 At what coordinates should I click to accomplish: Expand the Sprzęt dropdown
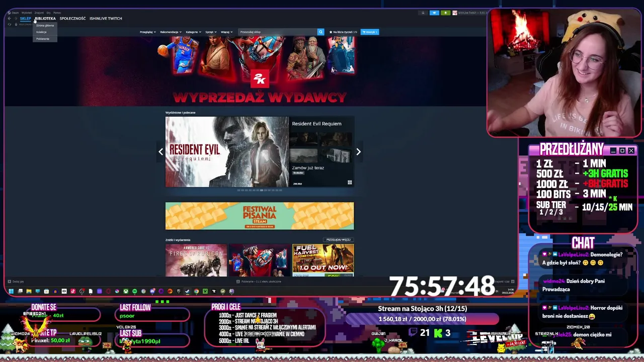pos(211,32)
